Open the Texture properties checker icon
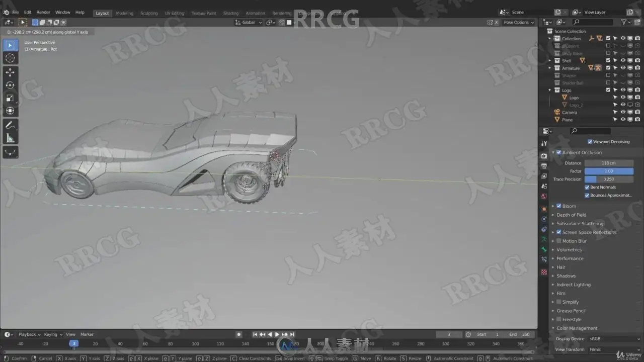Image resolution: width=644 pixels, height=362 pixels. coord(544,272)
